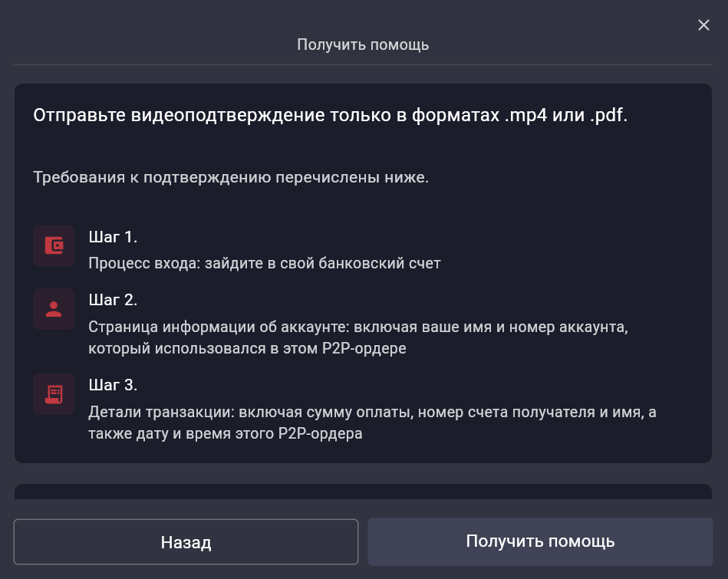Click 'который использовался в этом P2P-ордере' line
This screenshot has width=728, height=579.
click(247, 348)
